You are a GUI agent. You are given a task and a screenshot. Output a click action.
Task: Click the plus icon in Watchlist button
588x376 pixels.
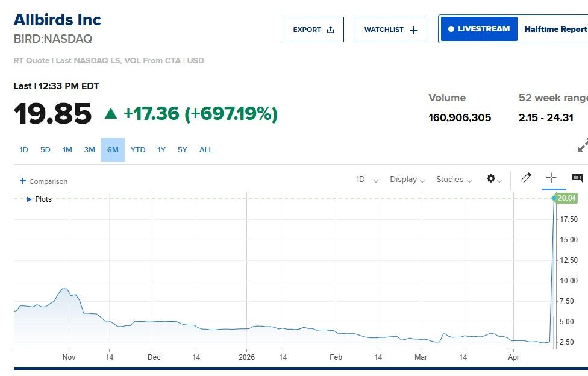pos(413,30)
